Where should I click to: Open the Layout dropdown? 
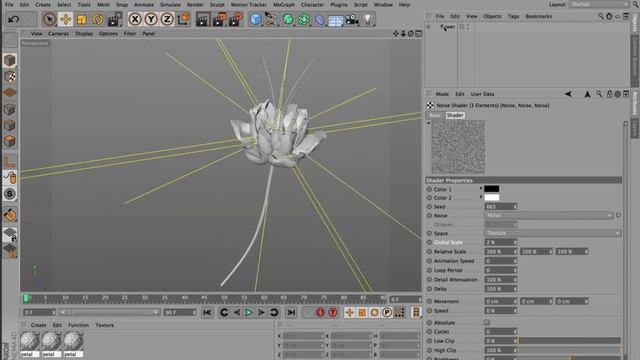[599, 4]
